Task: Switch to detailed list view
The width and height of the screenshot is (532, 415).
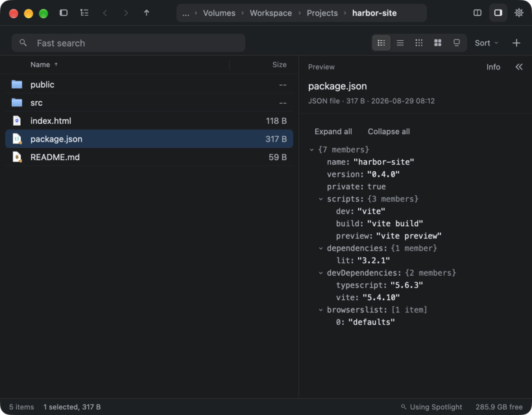Action: 381,43
